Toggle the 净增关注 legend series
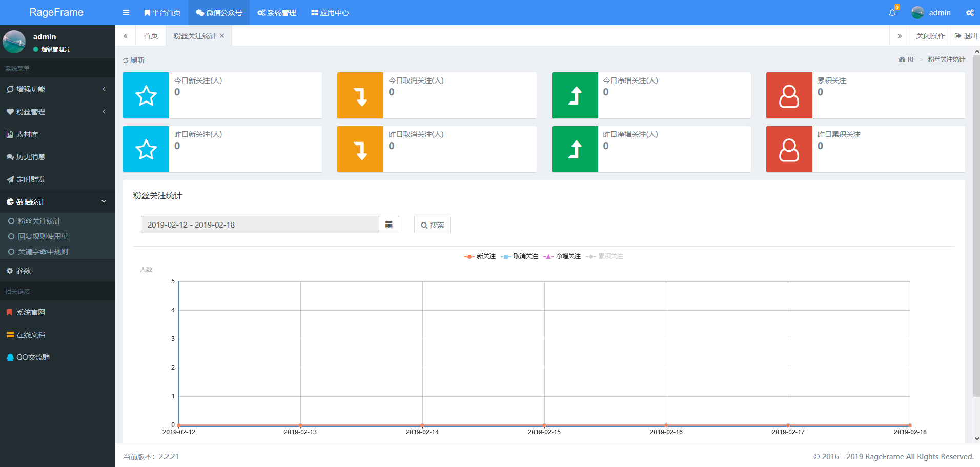This screenshot has height=467, width=980. tap(562, 256)
